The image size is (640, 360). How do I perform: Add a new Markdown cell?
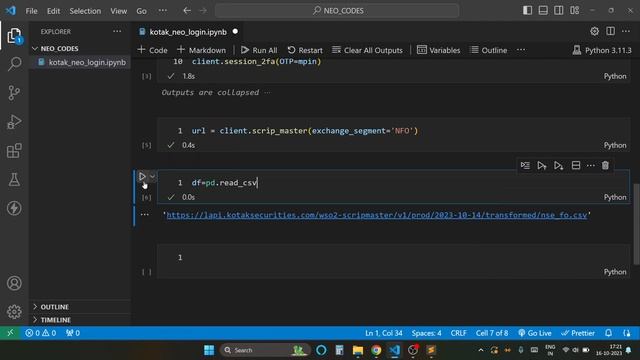[x=201, y=50]
